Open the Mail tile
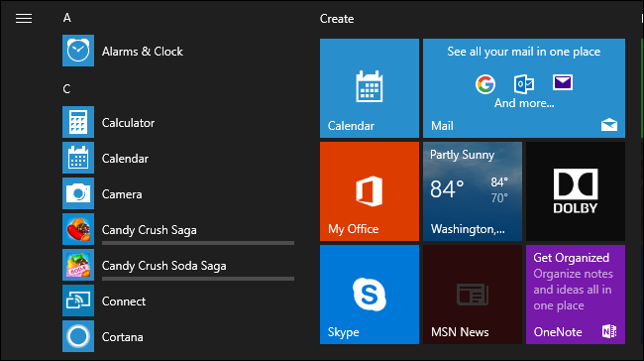The width and height of the screenshot is (644, 361). (524, 88)
